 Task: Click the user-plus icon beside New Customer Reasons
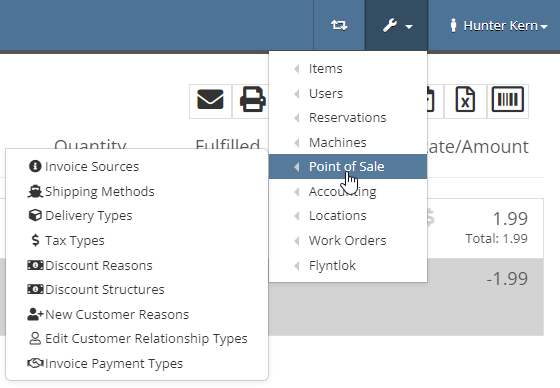pos(35,314)
